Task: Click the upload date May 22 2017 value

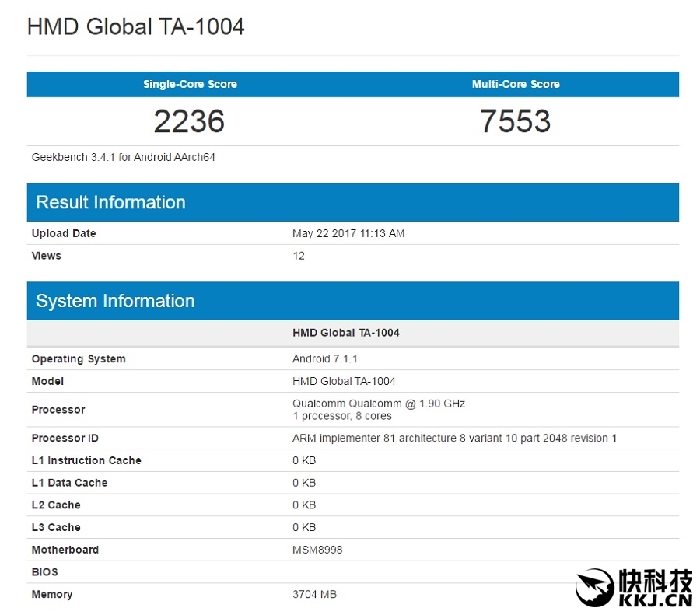Action: (x=348, y=233)
